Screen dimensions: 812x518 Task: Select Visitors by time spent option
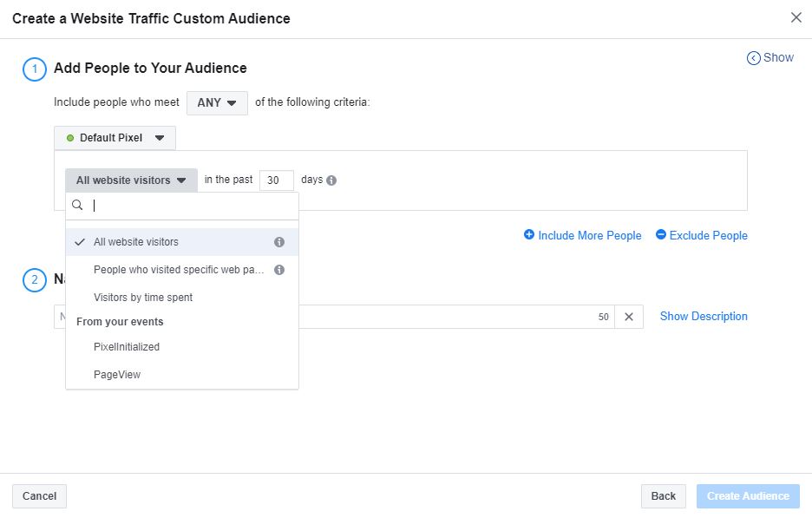tap(143, 298)
